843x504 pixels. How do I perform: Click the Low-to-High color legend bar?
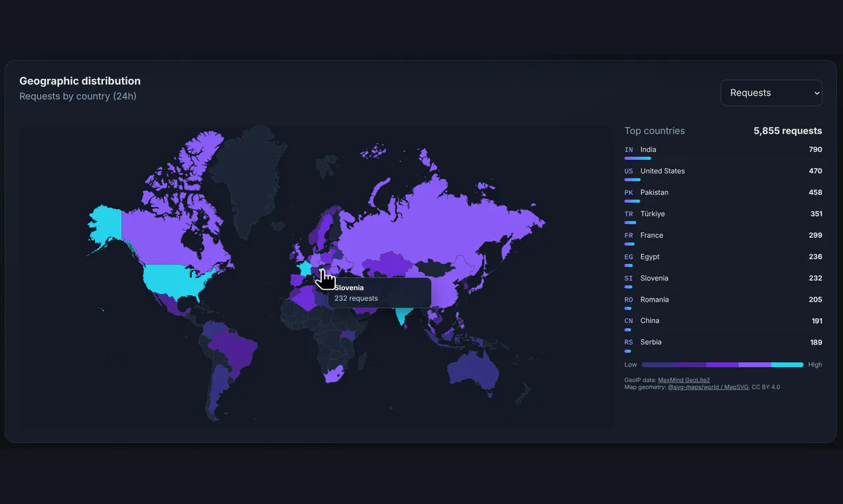(x=723, y=365)
